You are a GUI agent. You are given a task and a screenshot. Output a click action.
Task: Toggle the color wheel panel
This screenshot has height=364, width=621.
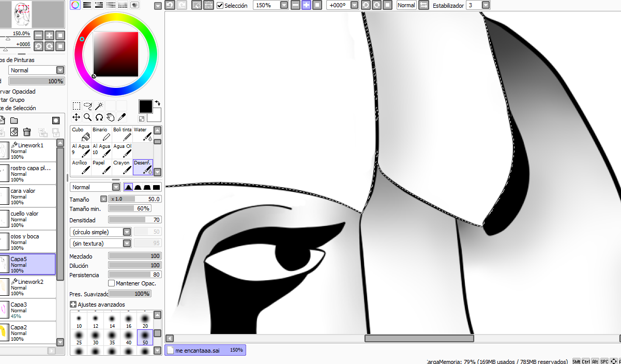[x=75, y=5]
